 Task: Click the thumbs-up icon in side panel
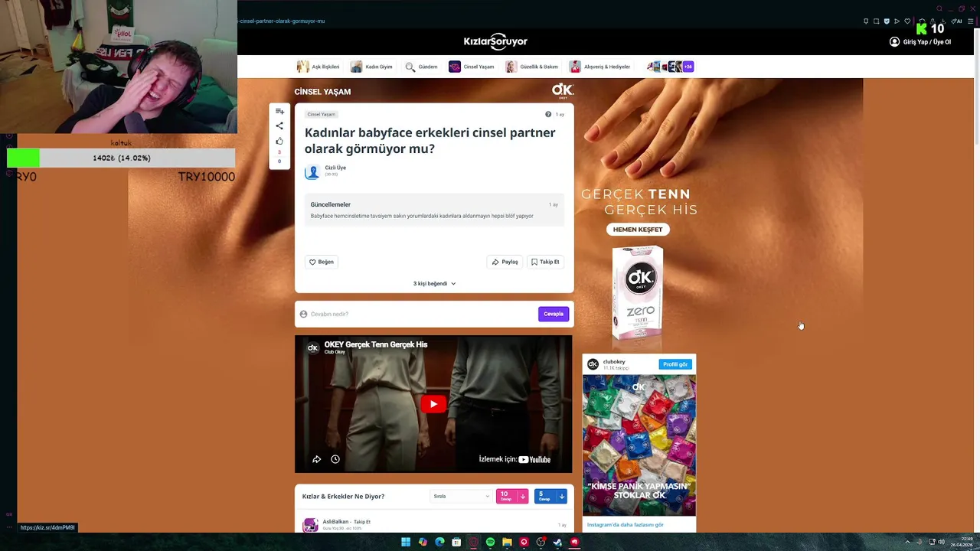coord(279,141)
